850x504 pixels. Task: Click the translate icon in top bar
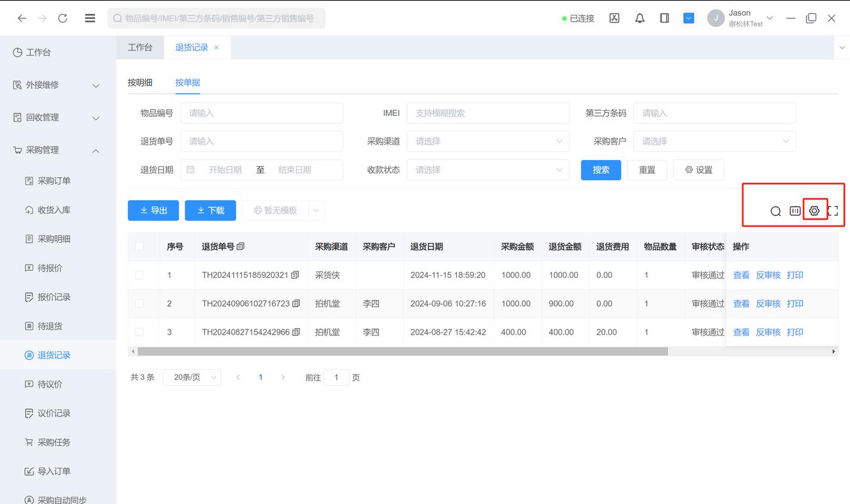point(614,18)
